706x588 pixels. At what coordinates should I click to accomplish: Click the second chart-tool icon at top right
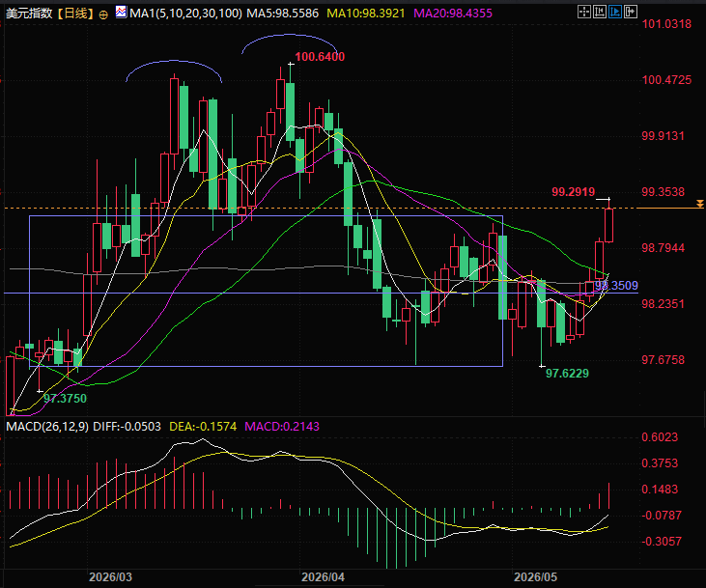point(600,12)
